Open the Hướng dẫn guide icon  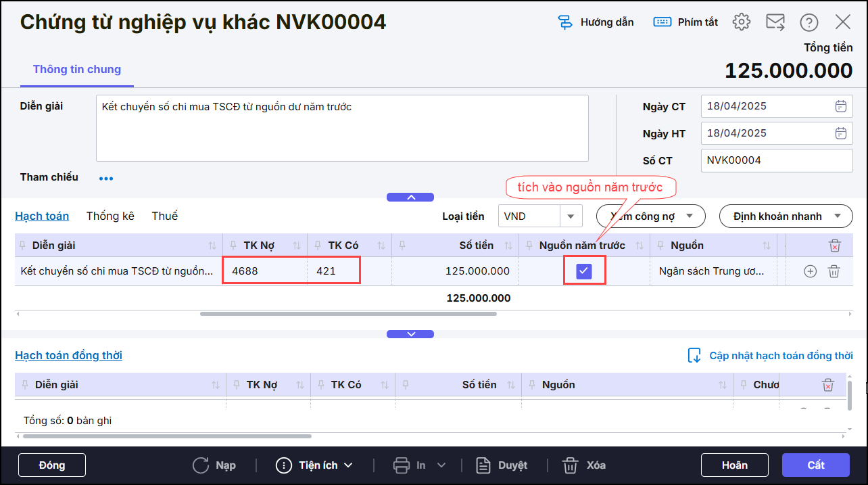tap(564, 22)
